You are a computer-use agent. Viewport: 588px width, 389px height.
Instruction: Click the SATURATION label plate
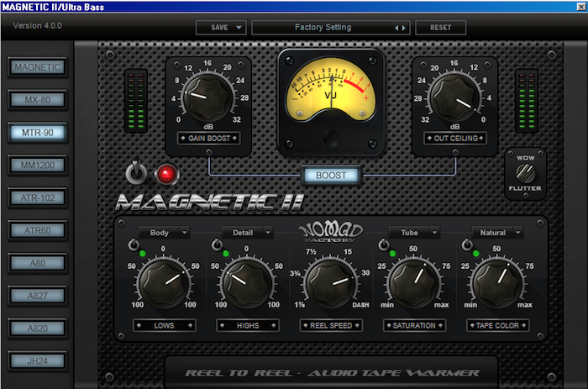414,326
